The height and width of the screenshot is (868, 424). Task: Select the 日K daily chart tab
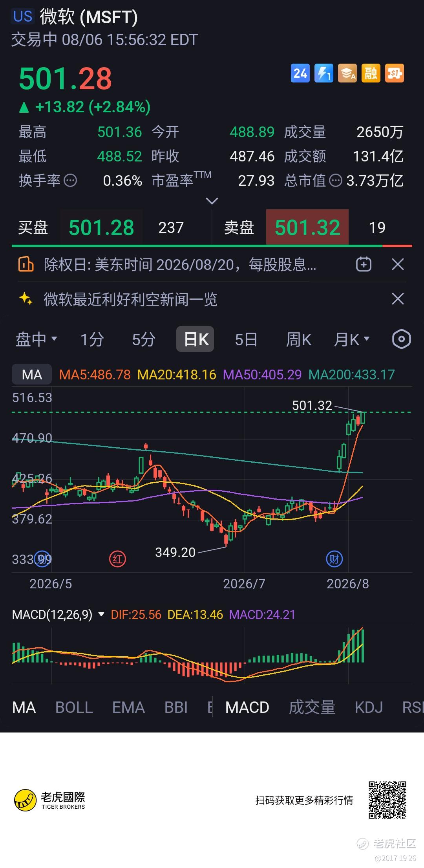pyautogui.click(x=195, y=339)
